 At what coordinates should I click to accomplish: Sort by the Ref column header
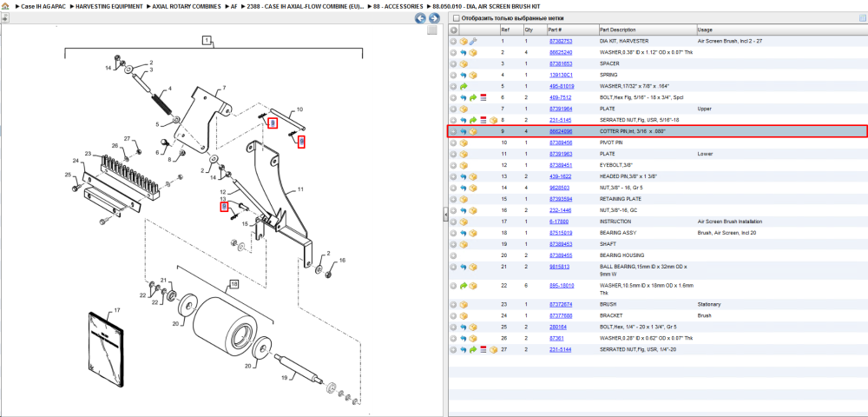click(x=510, y=30)
